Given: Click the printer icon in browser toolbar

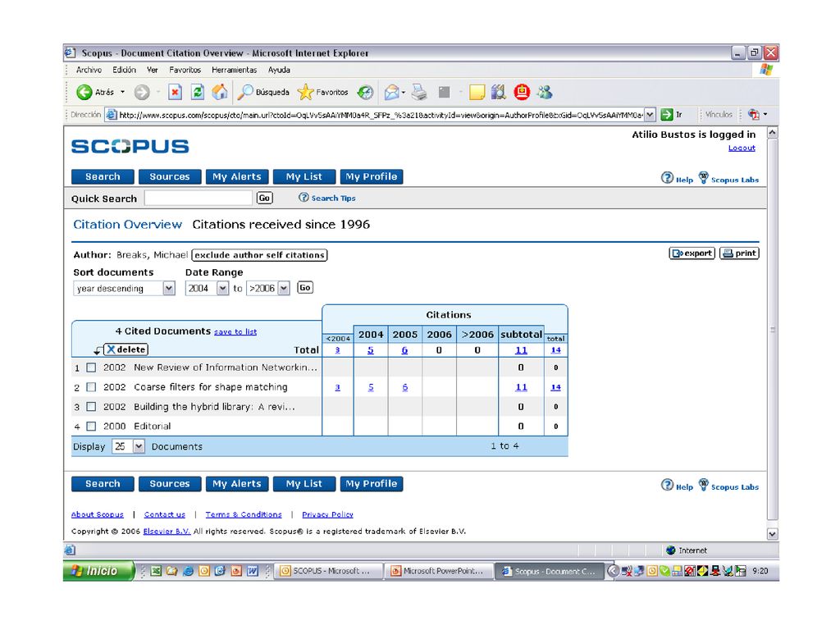Looking at the screenshot, I should pyautogui.click(x=419, y=92).
